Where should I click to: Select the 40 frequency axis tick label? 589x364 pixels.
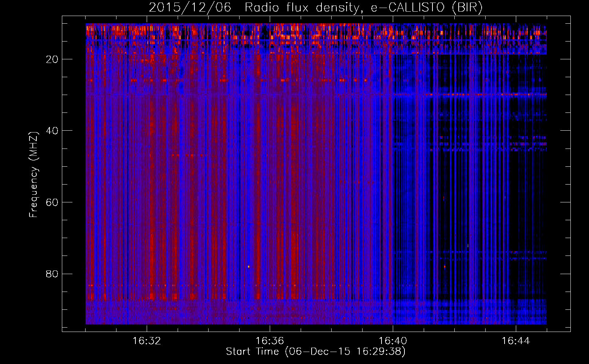point(52,131)
